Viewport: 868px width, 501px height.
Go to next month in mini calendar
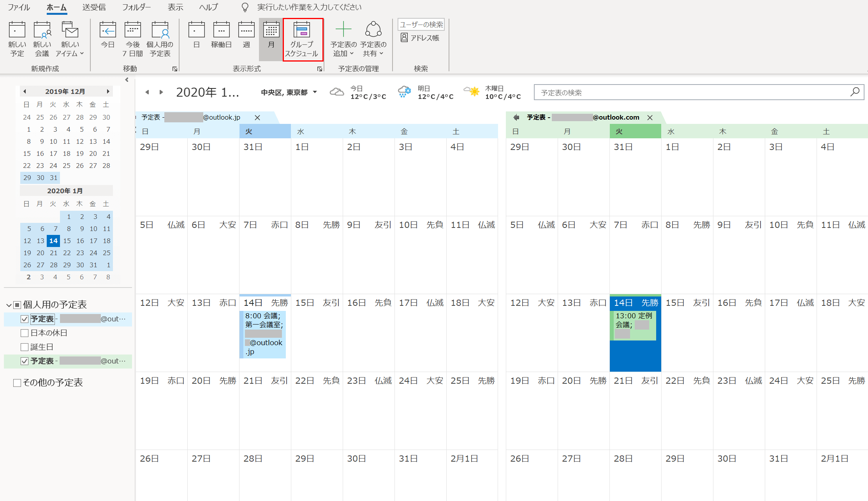point(108,92)
